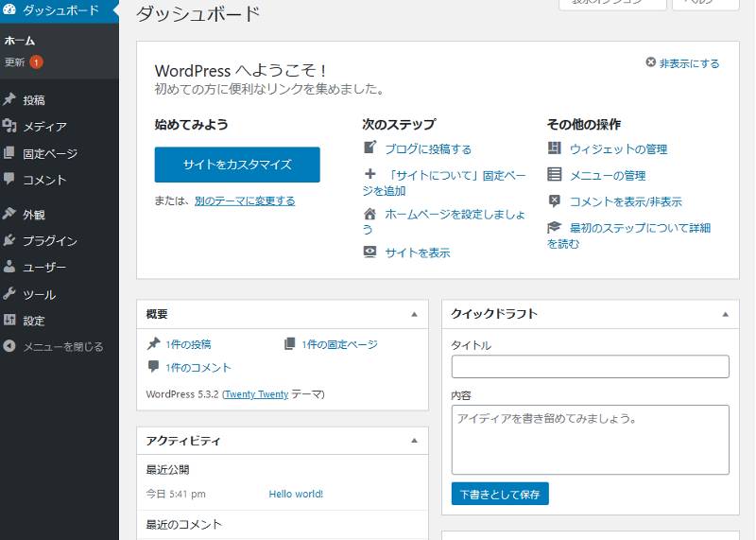
Task: Click the media icon beside メディア
Action: pyautogui.click(x=9, y=126)
